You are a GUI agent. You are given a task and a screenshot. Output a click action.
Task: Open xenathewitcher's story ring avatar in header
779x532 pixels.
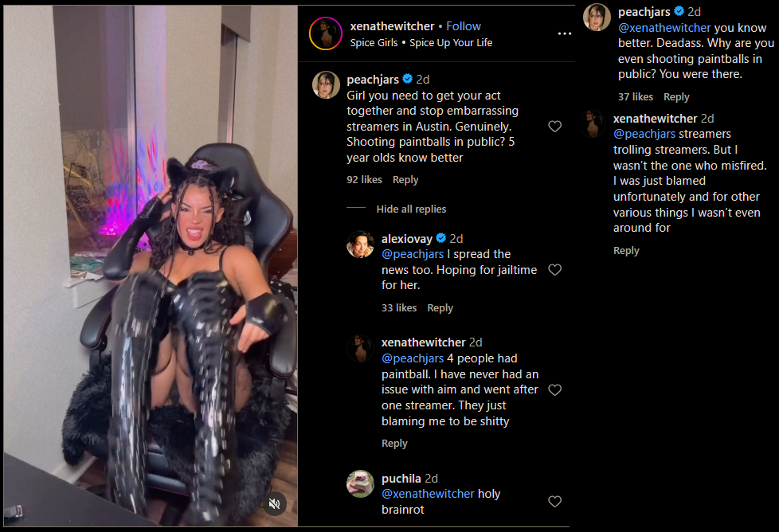326,33
